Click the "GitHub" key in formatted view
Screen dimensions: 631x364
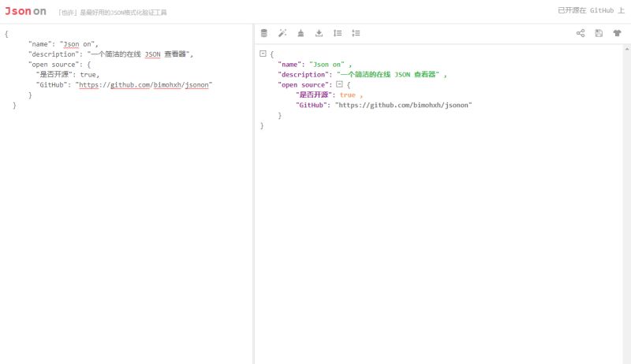[x=311, y=106]
